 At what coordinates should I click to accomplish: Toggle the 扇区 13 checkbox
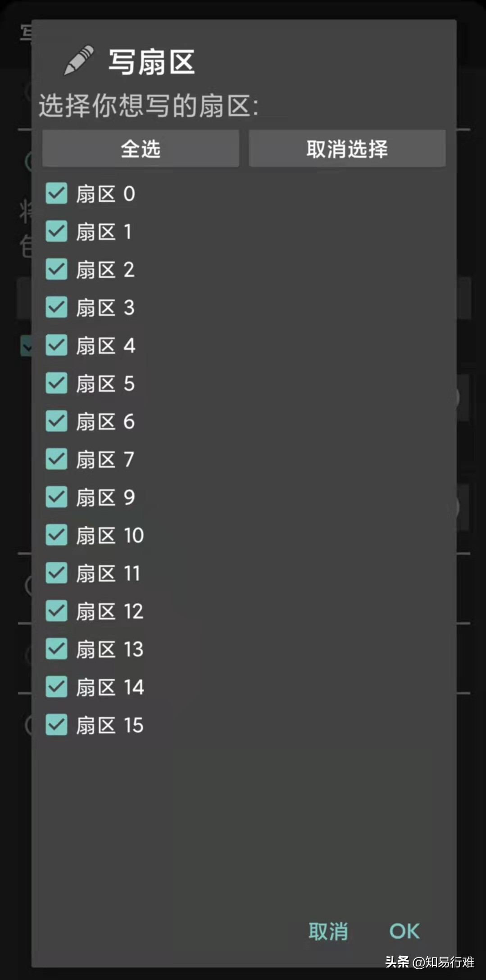(x=57, y=649)
